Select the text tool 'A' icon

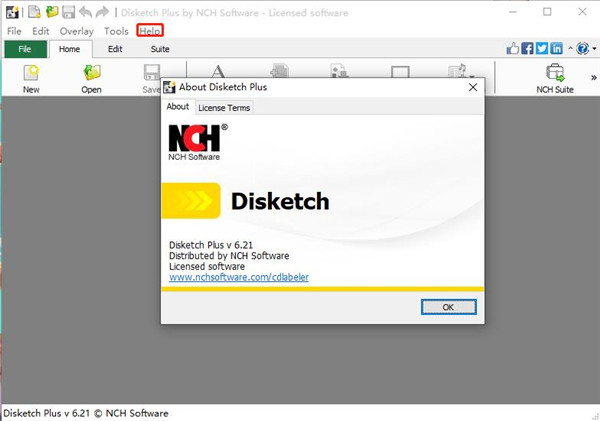pyautogui.click(x=218, y=71)
